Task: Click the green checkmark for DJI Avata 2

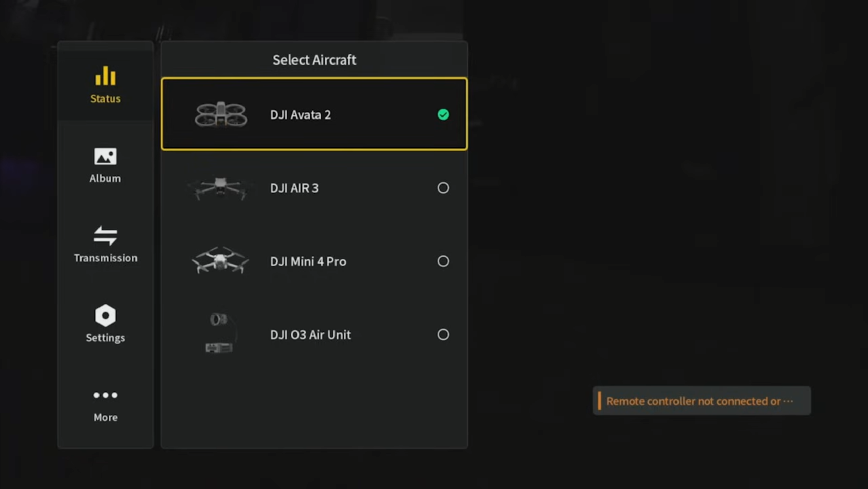Action: click(x=443, y=114)
